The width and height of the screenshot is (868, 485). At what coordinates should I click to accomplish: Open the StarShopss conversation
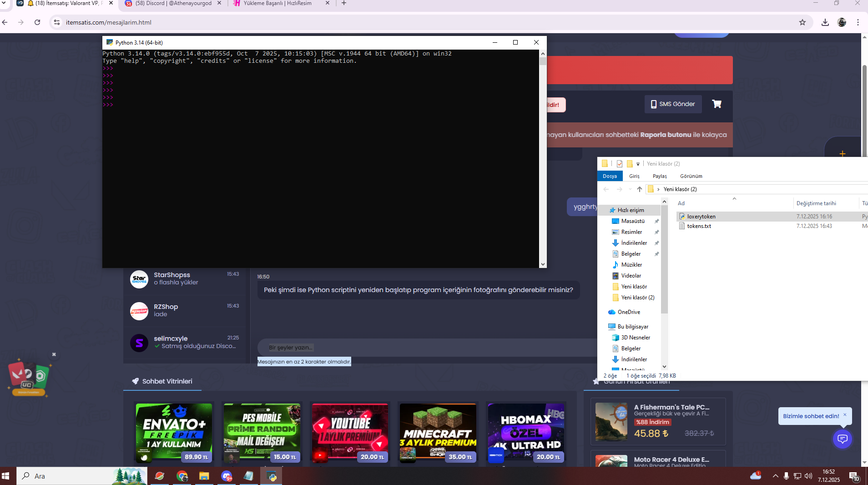coord(184,279)
